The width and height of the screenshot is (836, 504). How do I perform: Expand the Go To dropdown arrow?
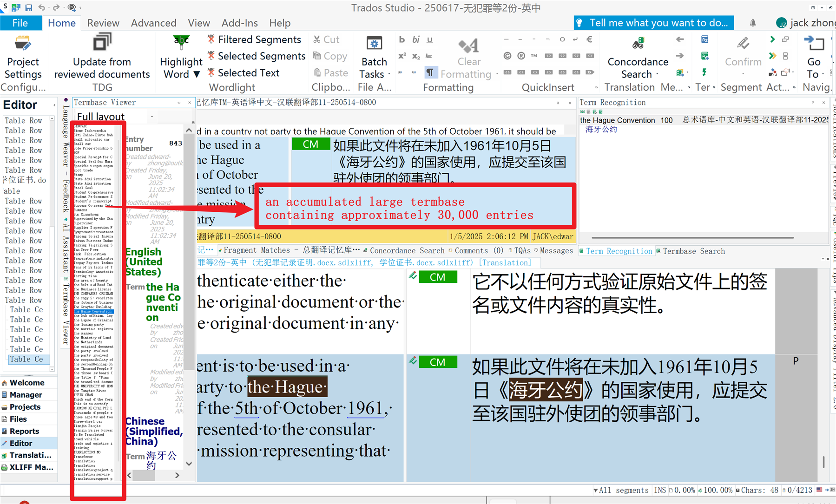pos(823,74)
